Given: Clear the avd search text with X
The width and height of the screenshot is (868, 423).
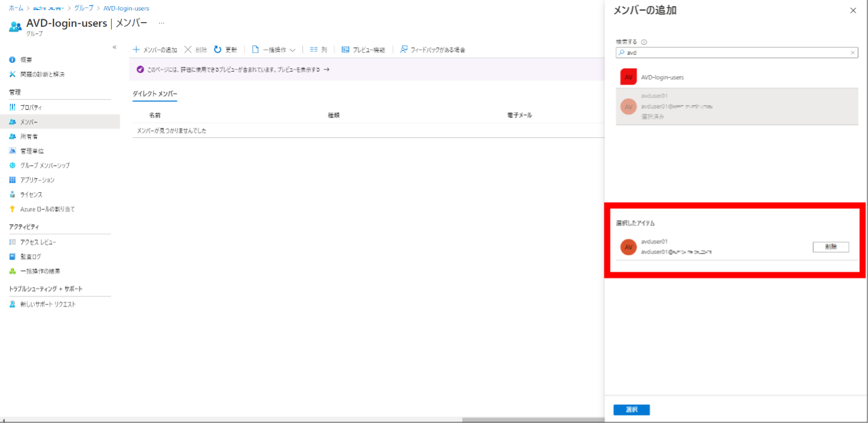Looking at the screenshot, I should point(853,52).
